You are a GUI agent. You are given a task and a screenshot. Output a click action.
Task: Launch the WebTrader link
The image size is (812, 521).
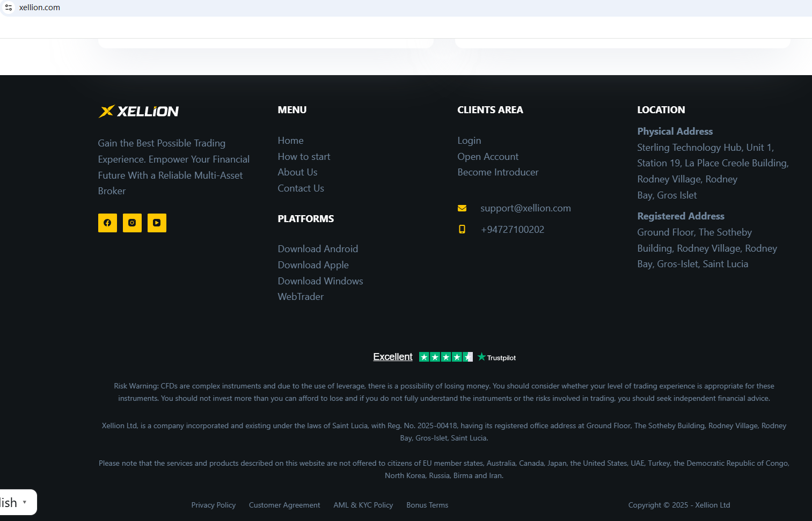(301, 297)
